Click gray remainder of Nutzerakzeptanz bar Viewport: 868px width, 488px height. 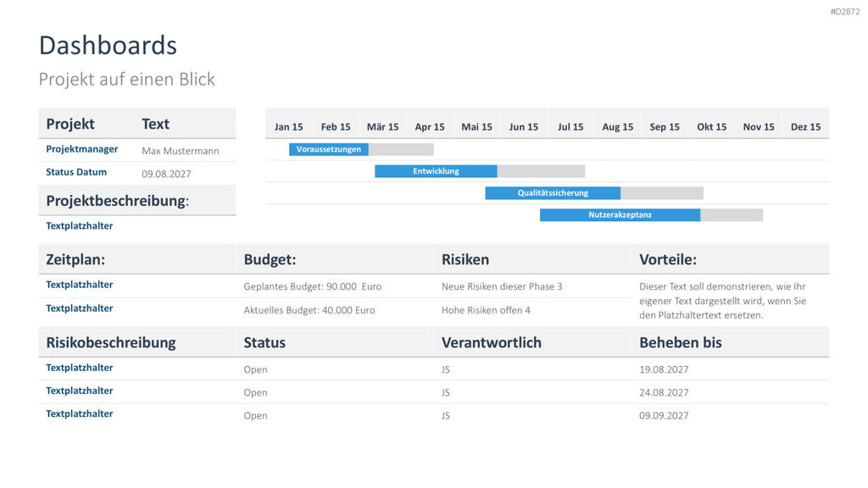[x=732, y=214]
